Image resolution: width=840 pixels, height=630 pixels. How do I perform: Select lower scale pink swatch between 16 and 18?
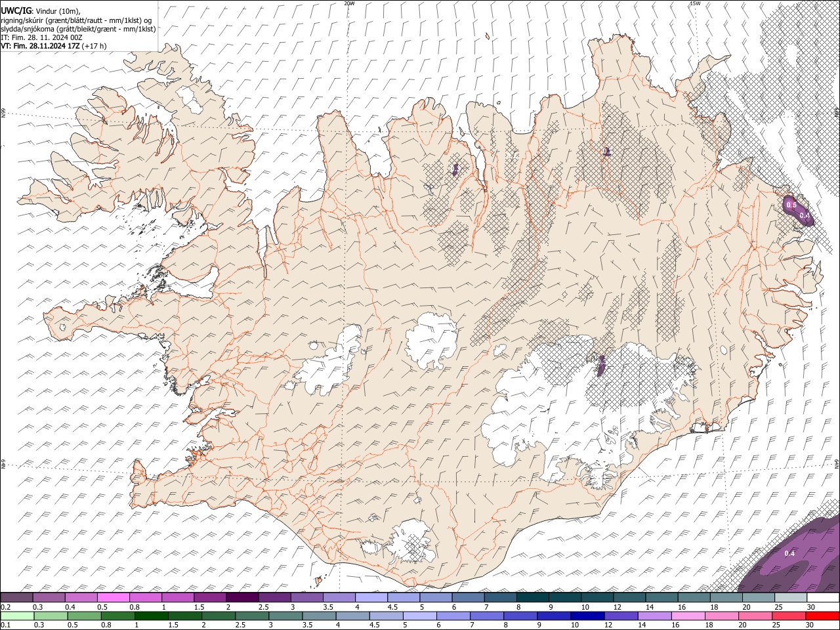(689, 616)
